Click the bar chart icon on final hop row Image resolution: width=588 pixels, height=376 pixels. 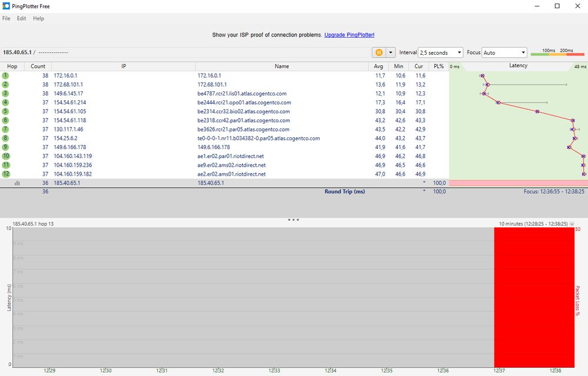tap(17, 183)
